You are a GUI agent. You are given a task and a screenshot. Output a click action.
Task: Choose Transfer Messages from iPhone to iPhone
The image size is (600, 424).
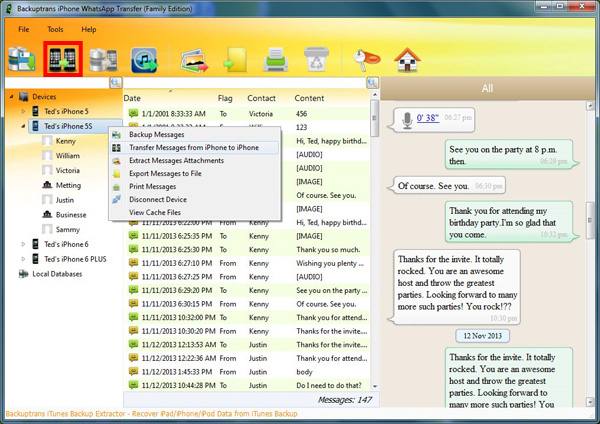coord(195,147)
